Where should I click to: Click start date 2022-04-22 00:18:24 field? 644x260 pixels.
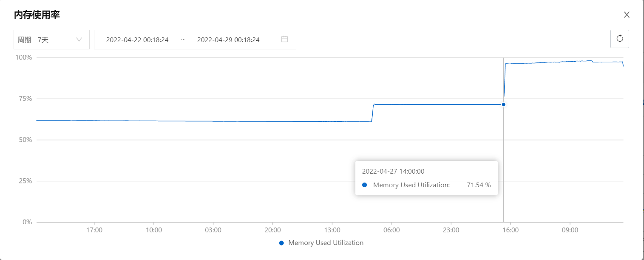tap(137, 40)
